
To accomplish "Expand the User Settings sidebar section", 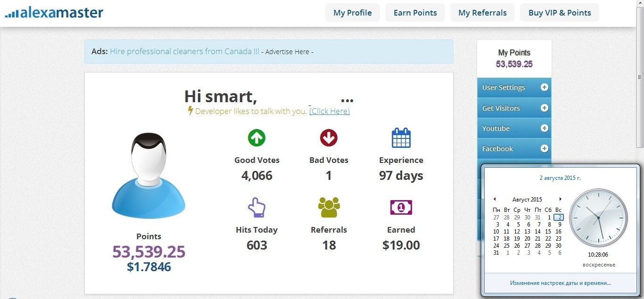I will pyautogui.click(x=544, y=88).
